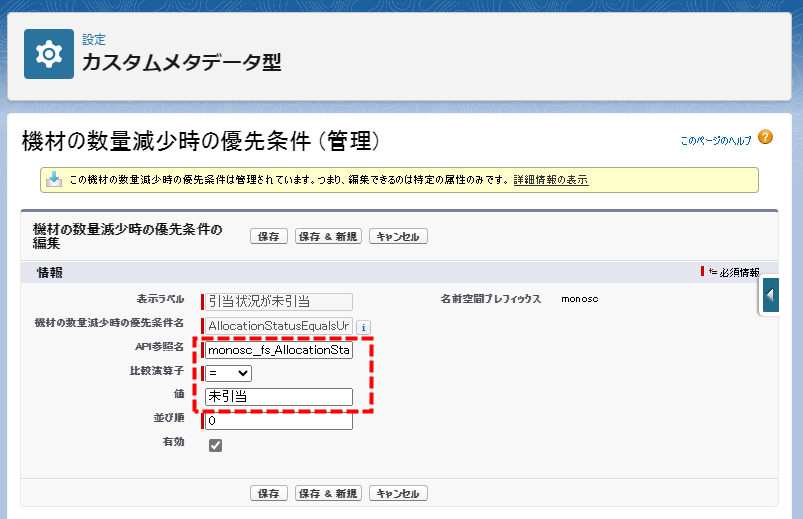The width and height of the screenshot is (803, 519).
Task: Click into the 値 field containing 未引当
Action: [279, 397]
